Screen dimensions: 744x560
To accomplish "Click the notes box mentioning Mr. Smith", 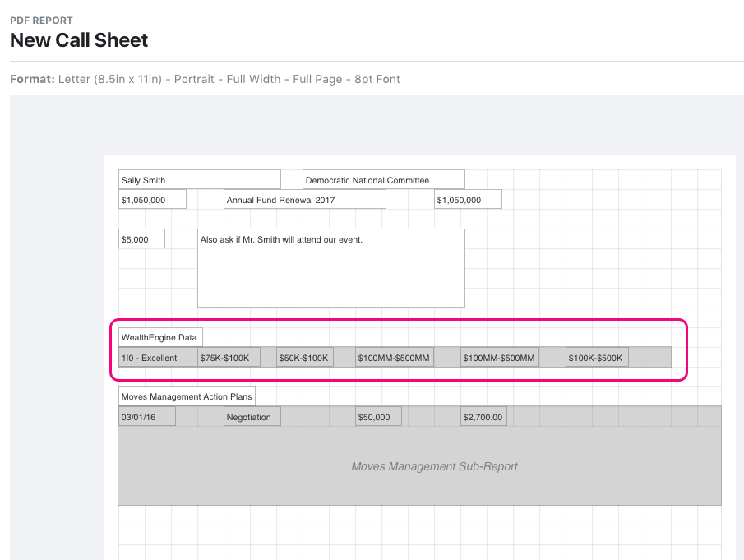I will pos(330,267).
